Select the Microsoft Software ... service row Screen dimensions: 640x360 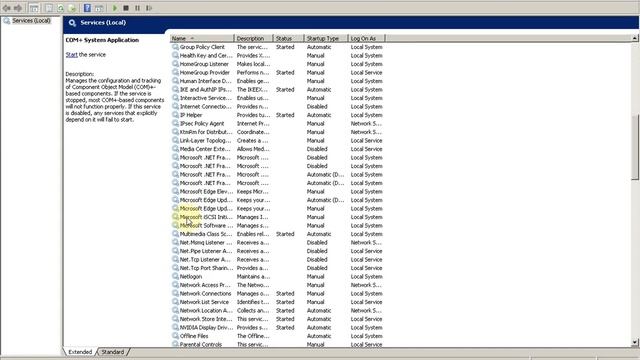tap(278, 225)
